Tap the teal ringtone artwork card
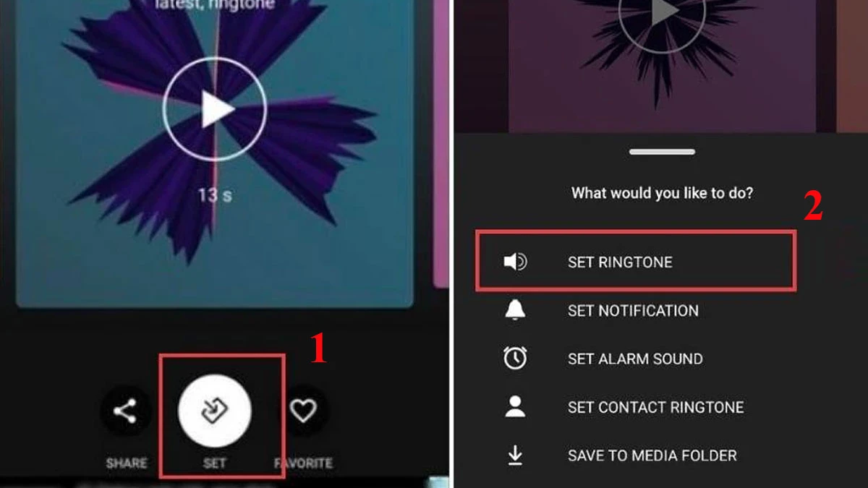The height and width of the screenshot is (488, 868). tap(215, 153)
